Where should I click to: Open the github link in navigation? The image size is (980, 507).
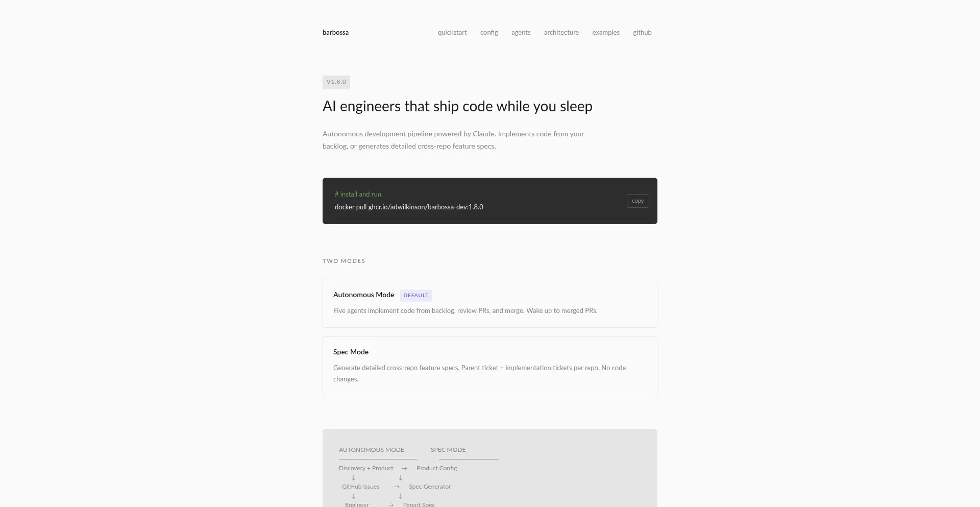(x=642, y=33)
